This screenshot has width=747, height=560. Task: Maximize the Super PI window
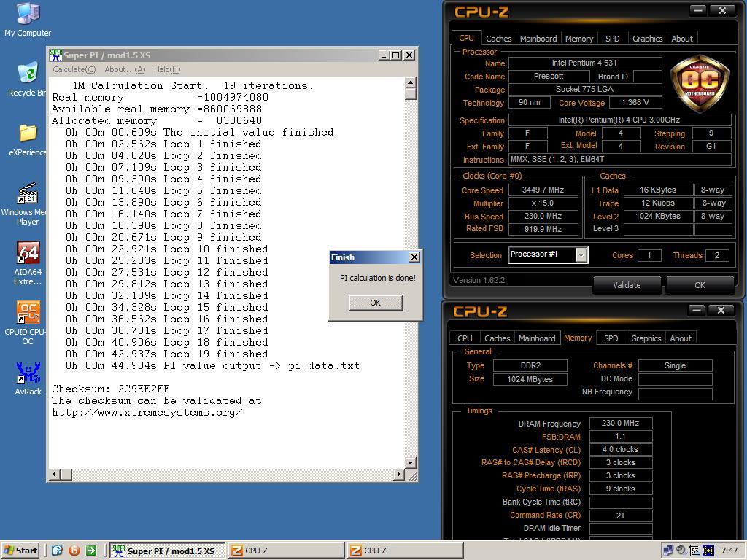click(x=396, y=55)
